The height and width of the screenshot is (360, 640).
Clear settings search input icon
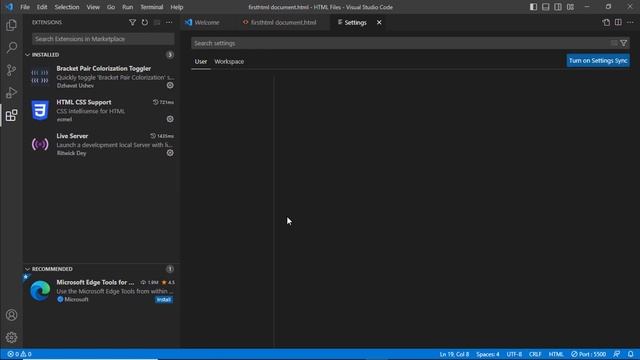(614, 43)
